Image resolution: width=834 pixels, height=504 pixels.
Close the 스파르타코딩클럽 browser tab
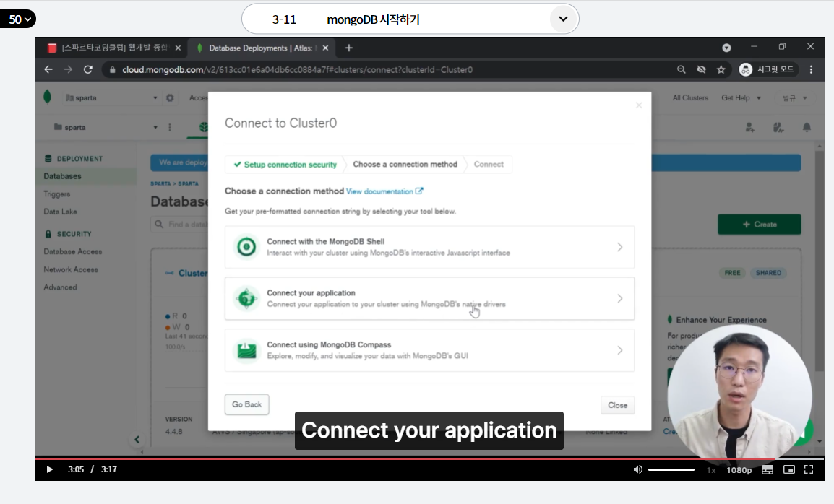point(178,48)
